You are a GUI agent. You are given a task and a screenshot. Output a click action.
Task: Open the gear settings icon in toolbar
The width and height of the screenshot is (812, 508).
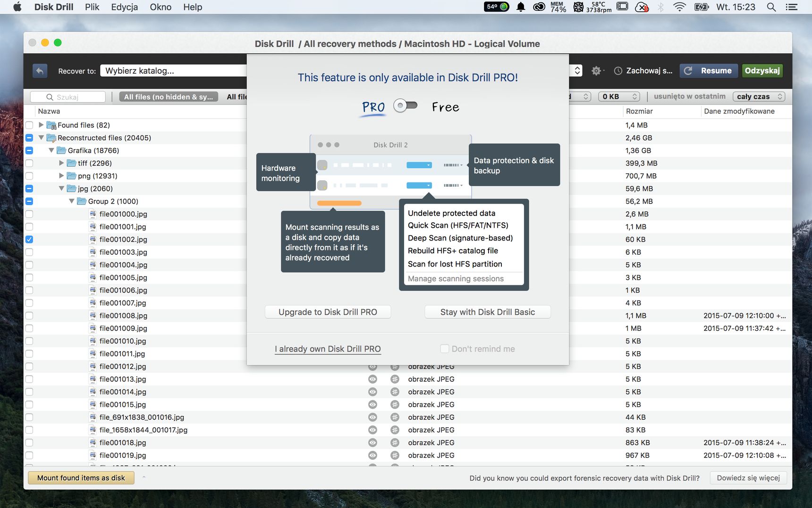[x=596, y=71]
